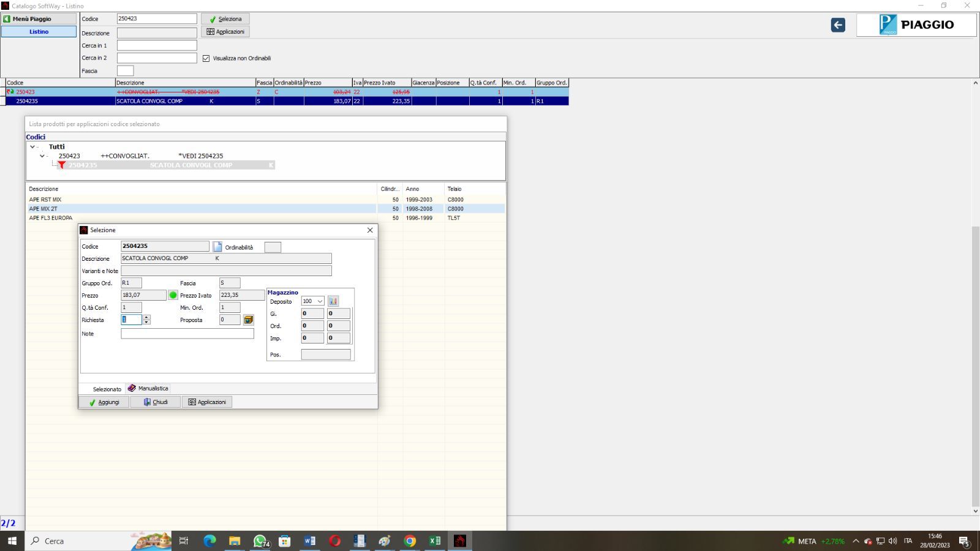Screen dimensions: 980x551
Task: Open WhatsApp from the taskbar
Action: point(260,541)
